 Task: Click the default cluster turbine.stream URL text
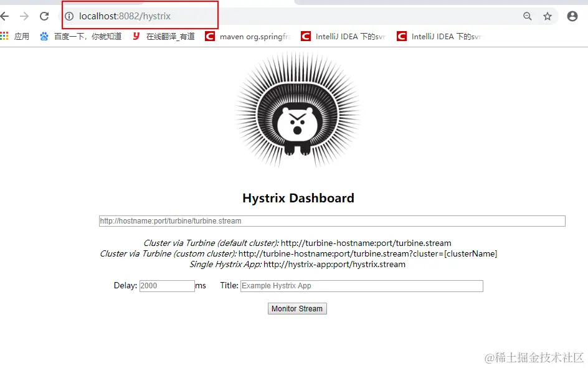pos(366,243)
